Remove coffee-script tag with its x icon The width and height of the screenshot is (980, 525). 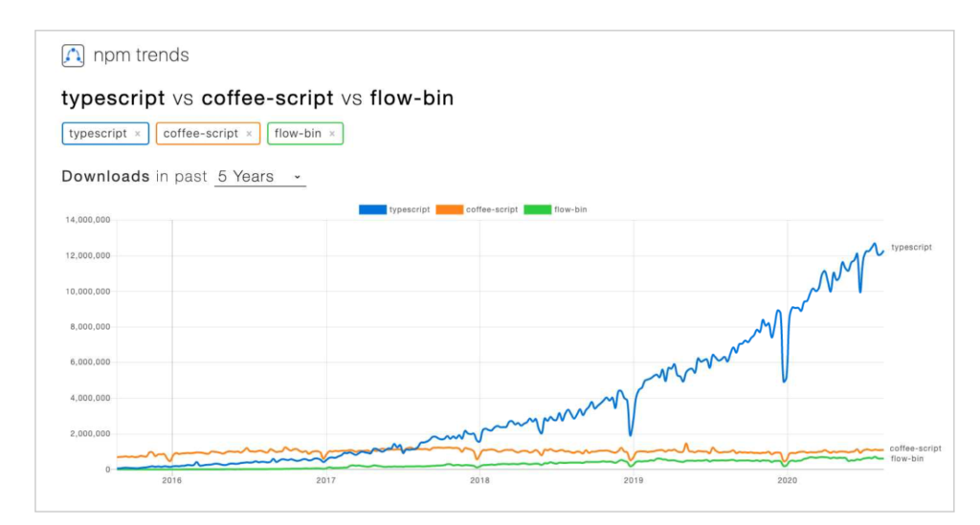pyautogui.click(x=249, y=134)
